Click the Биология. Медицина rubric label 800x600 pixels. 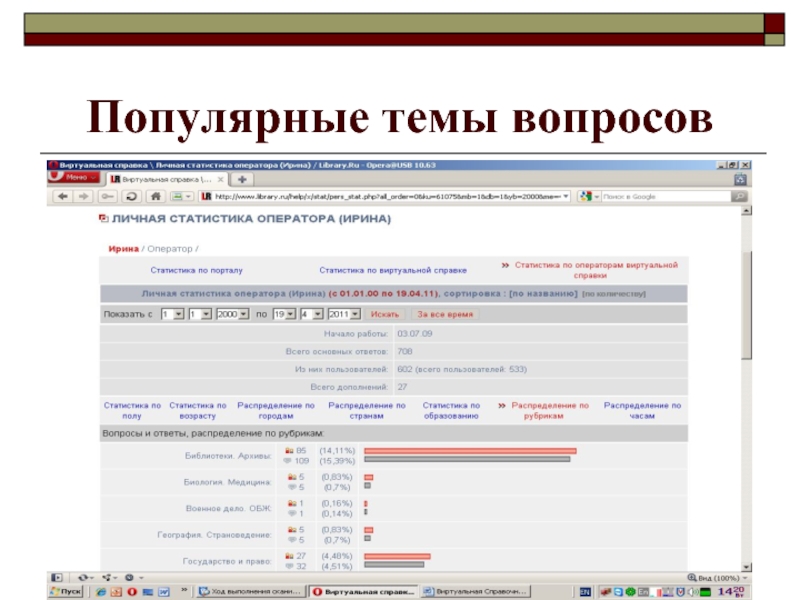227,482
